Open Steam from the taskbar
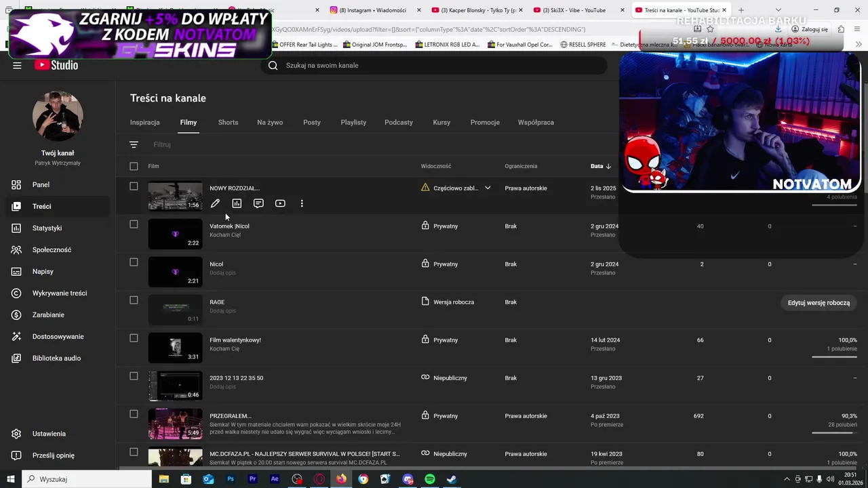 [x=452, y=479]
